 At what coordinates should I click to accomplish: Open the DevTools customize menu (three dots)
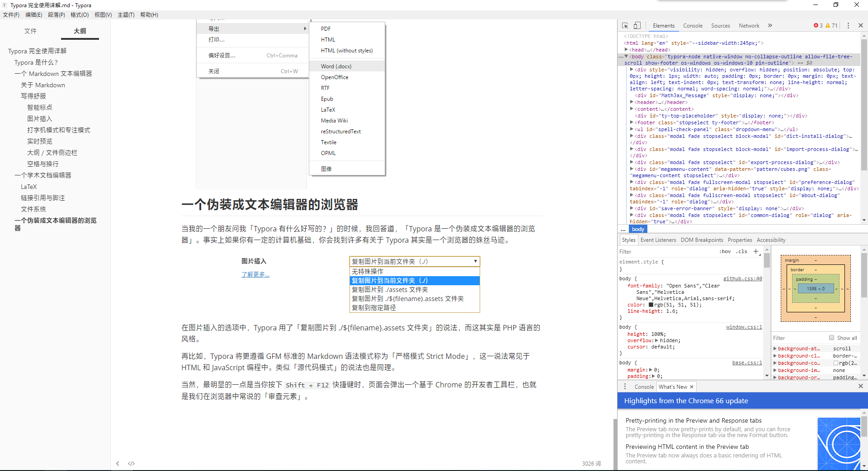click(x=849, y=25)
